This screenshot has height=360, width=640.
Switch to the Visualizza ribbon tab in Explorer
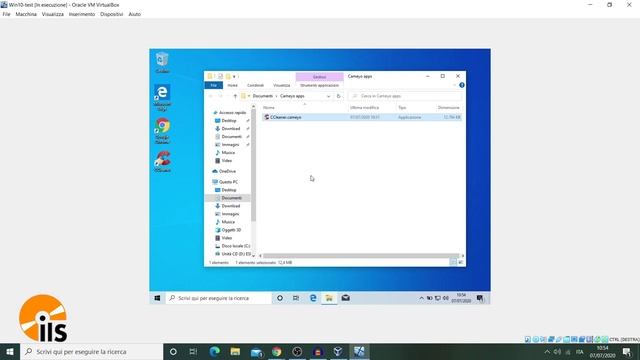point(282,85)
